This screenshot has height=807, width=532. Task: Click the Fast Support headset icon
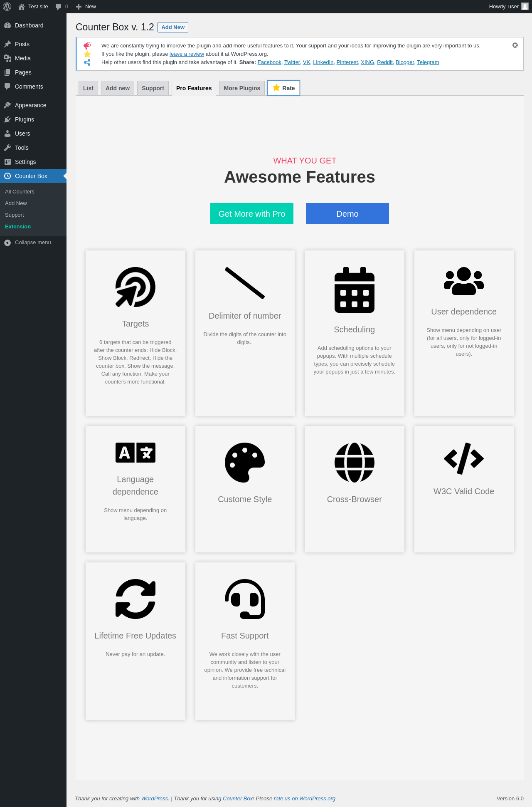(x=245, y=599)
